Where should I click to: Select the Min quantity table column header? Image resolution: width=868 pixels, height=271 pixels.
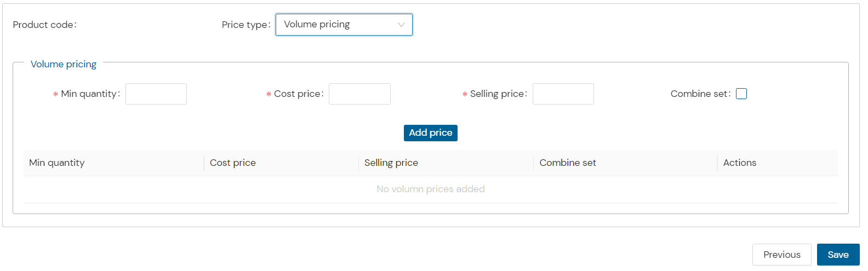point(113,163)
